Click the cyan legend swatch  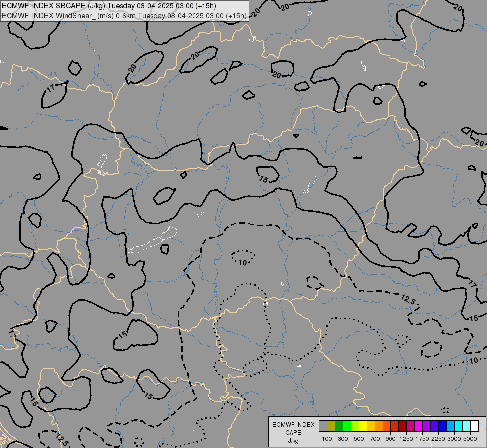458,426
